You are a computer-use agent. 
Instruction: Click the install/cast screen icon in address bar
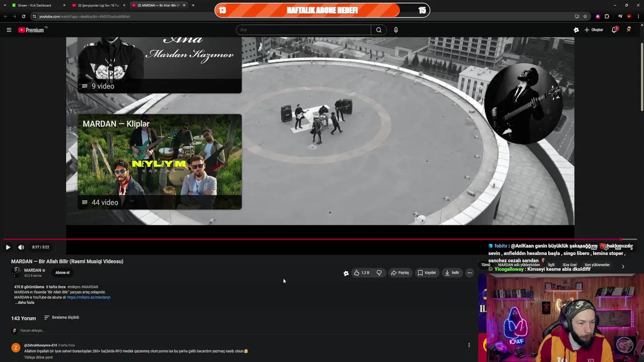pos(577,16)
